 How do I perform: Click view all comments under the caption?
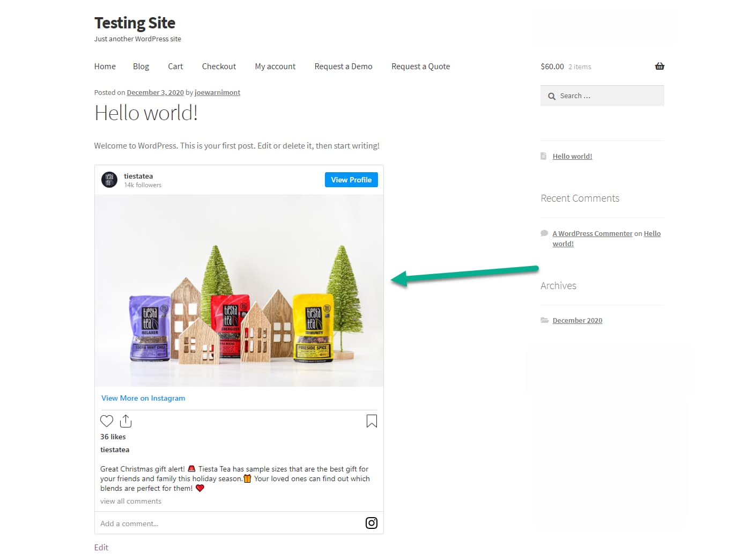point(130,500)
